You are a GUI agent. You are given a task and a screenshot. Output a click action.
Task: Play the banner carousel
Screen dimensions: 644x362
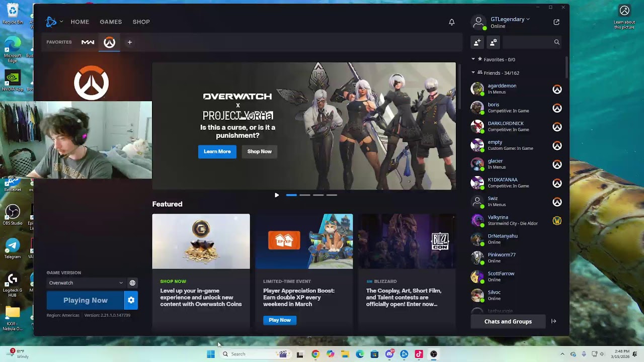click(x=277, y=195)
